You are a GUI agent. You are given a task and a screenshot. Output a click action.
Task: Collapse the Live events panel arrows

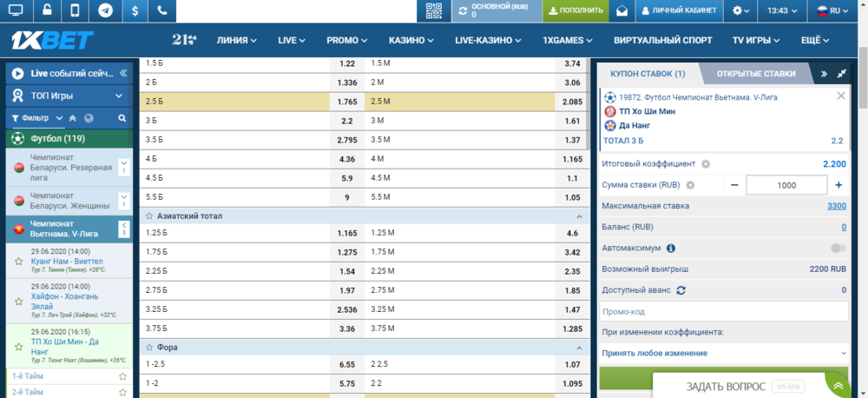pyautogui.click(x=123, y=73)
